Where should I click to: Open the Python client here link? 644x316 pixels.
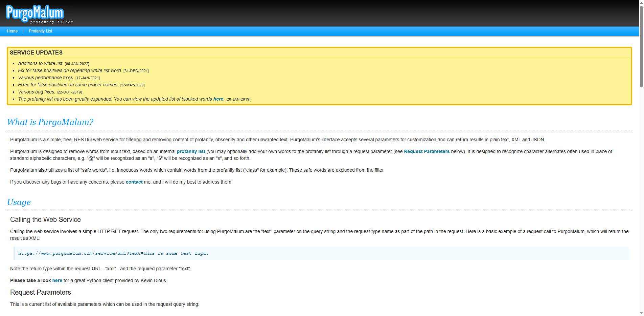pyautogui.click(x=57, y=280)
